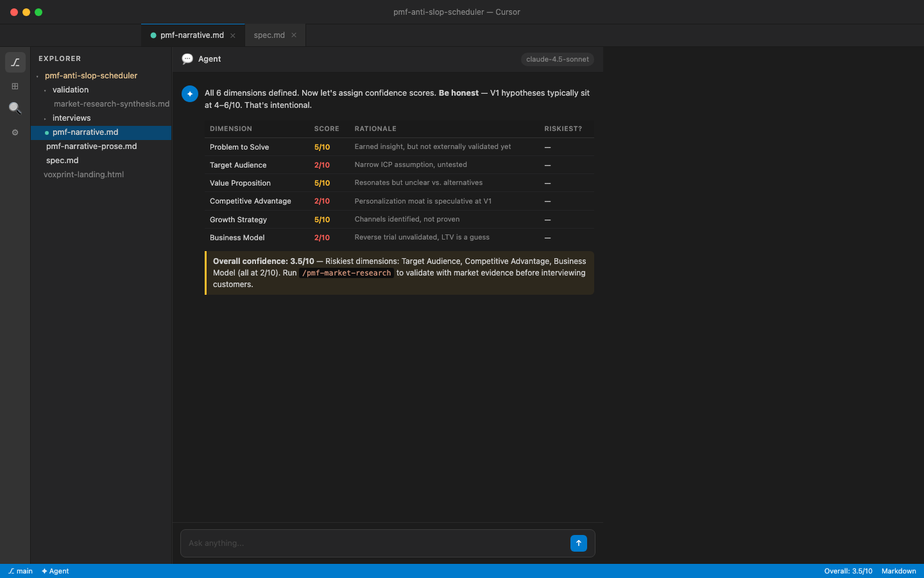Click the RISKIEST? column header
This screenshot has height=578, width=924.
coord(563,129)
